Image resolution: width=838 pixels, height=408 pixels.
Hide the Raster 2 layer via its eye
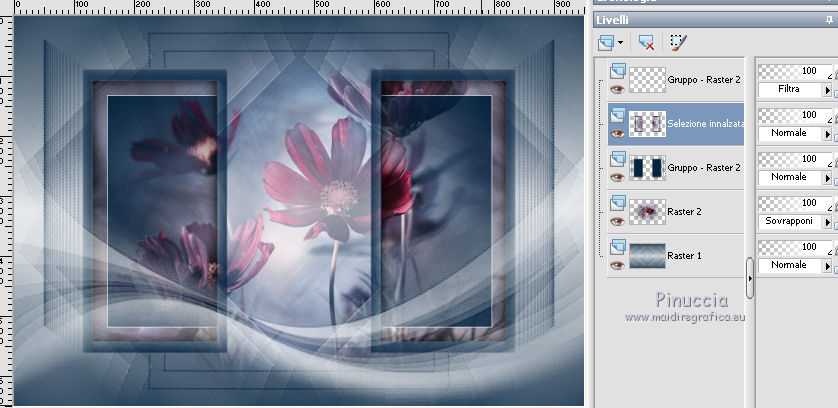617,221
